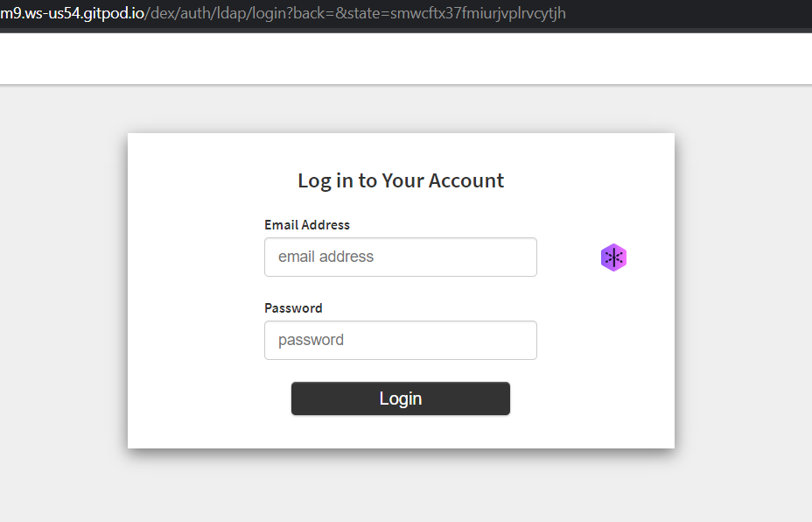Viewport: 812px width, 522px height.
Task: Click the "Email Address" field label
Action: point(307,225)
